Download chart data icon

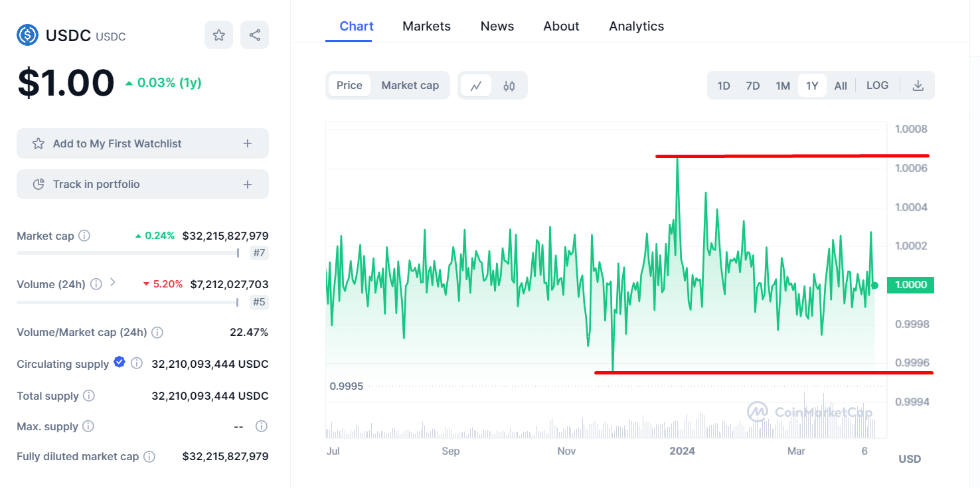point(918,86)
